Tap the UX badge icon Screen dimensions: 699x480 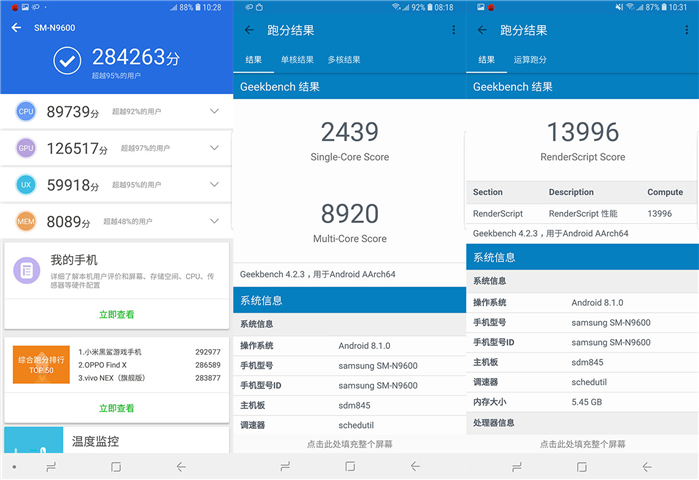[x=26, y=185]
